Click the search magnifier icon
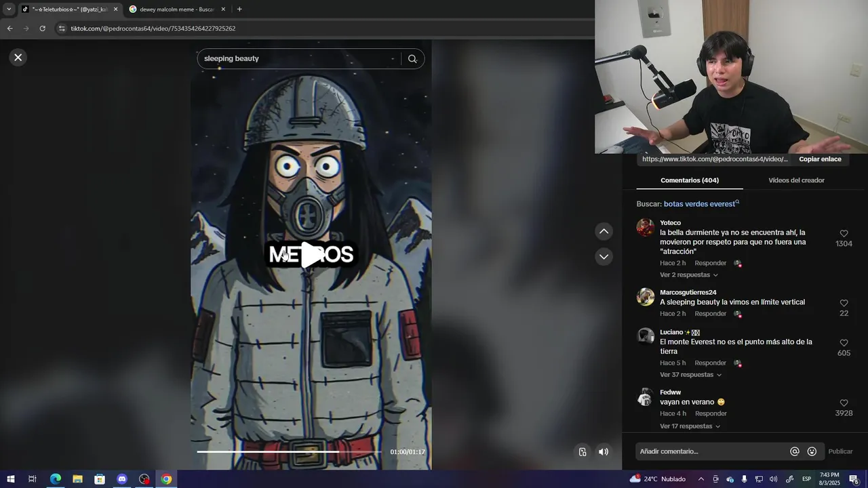868x488 pixels. [412, 59]
